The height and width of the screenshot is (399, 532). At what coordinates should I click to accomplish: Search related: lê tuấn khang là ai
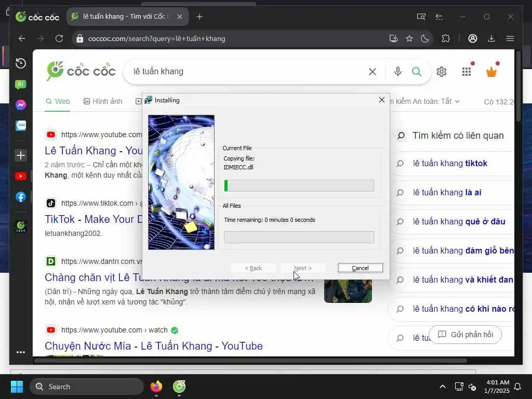[x=447, y=192]
